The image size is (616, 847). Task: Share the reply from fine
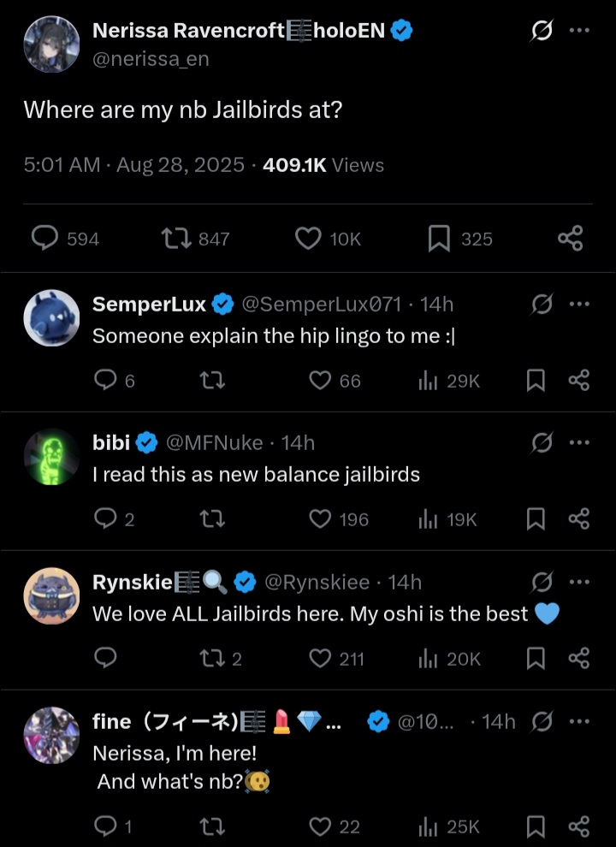pyautogui.click(x=579, y=826)
